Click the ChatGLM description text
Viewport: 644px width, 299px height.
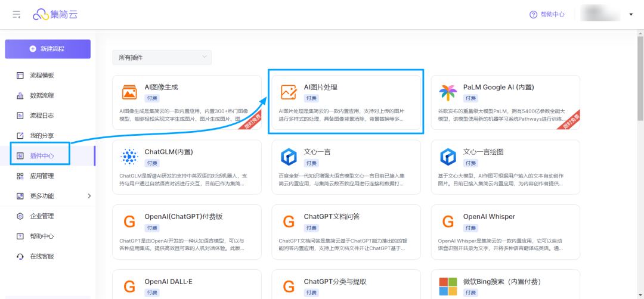pos(184,180)
